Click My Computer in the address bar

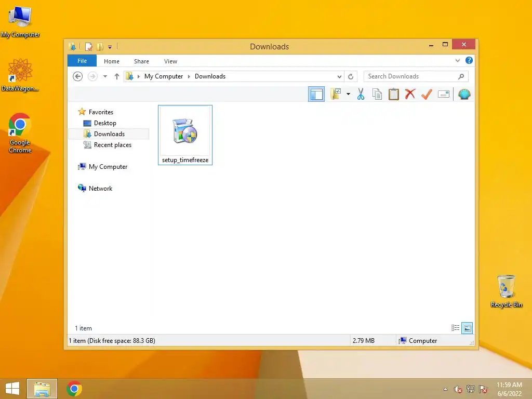pos(164,76)
